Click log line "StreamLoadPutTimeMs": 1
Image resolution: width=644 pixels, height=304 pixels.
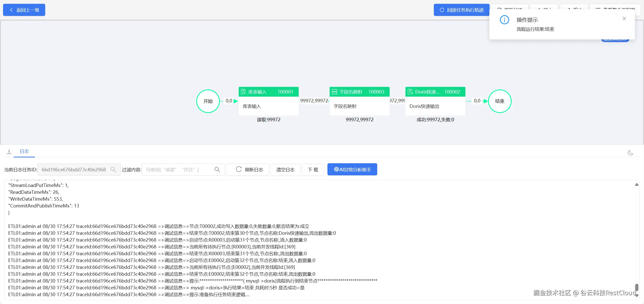pos(38,185)
